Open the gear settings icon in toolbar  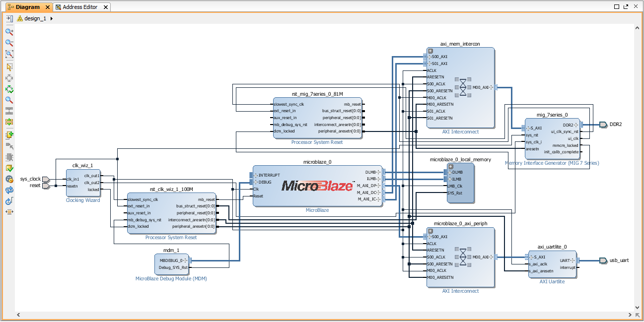pyautogui.click(x=9, y=179)
